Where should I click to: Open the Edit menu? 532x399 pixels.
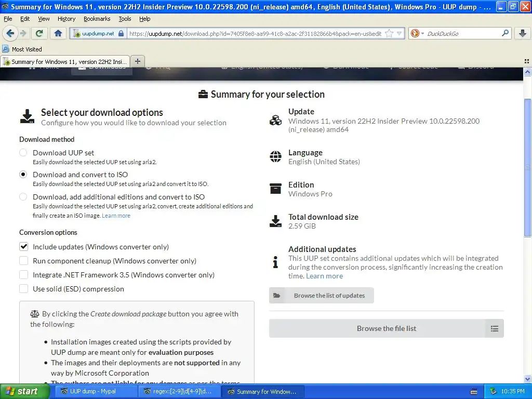(25, 19)
